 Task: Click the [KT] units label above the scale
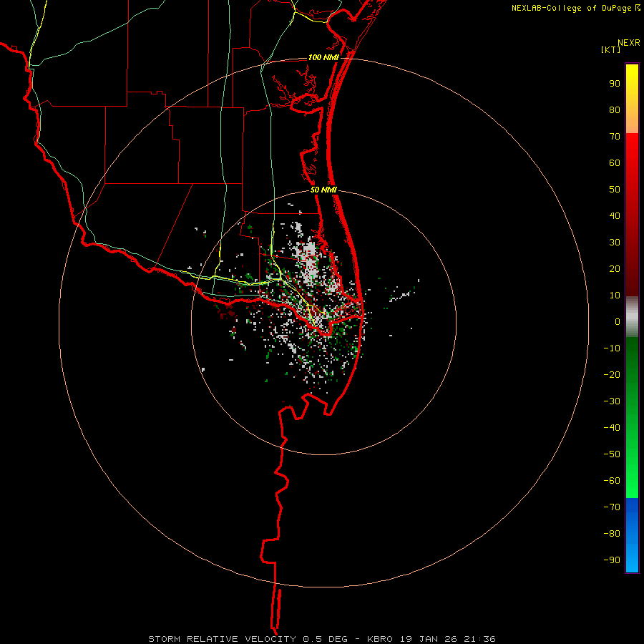point(610,49)
